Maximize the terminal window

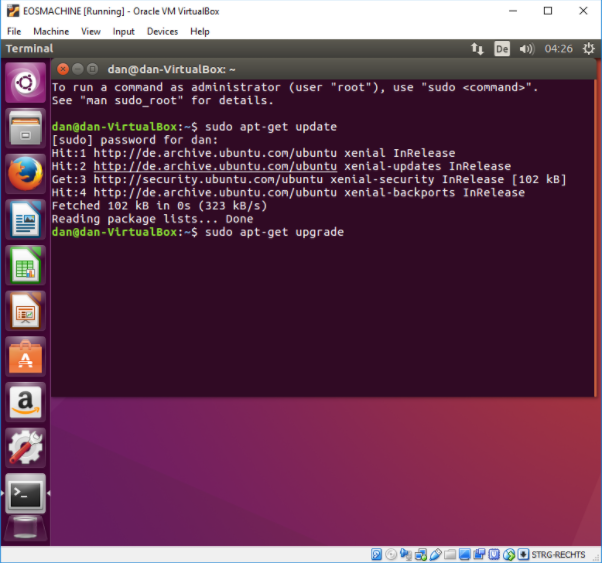click(x=92, y=69)
